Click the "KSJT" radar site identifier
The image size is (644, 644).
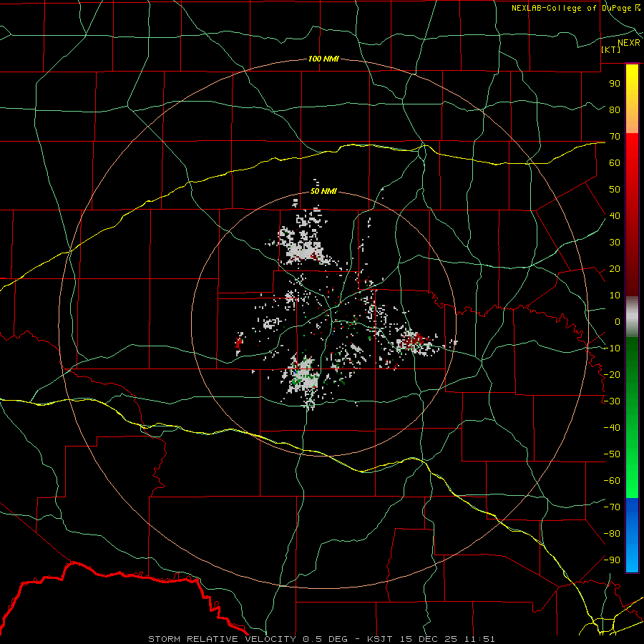tap(380, 639)
